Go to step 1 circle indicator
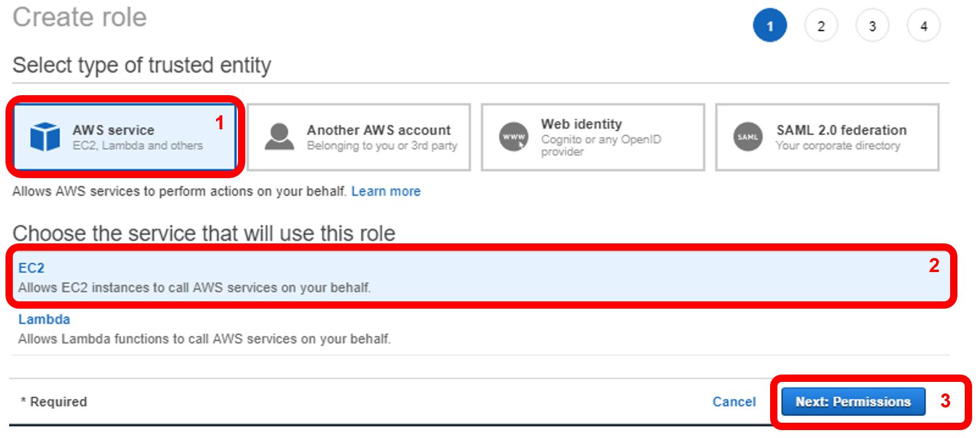Viewport: 980px width, 438px height. pyautogui.click(x=769, y=26)
